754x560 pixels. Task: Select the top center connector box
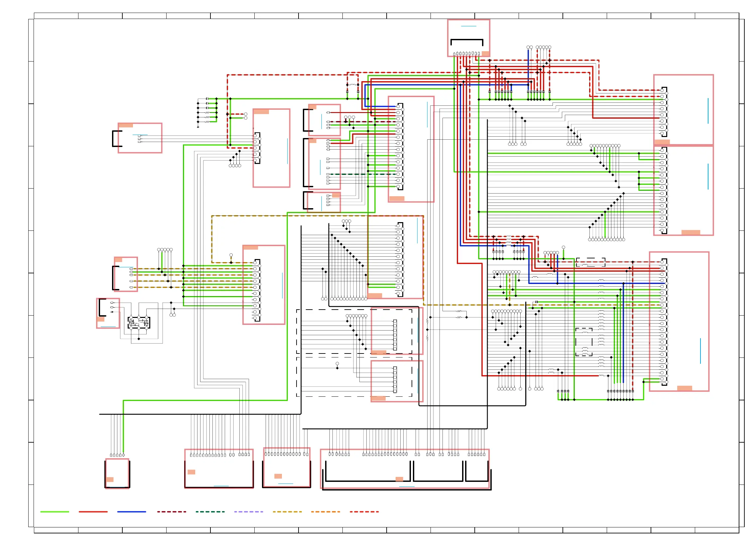point(468,34)
